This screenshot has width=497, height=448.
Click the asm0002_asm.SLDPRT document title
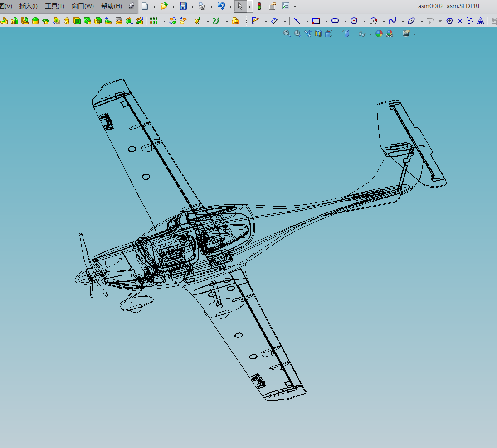[449, 6]
